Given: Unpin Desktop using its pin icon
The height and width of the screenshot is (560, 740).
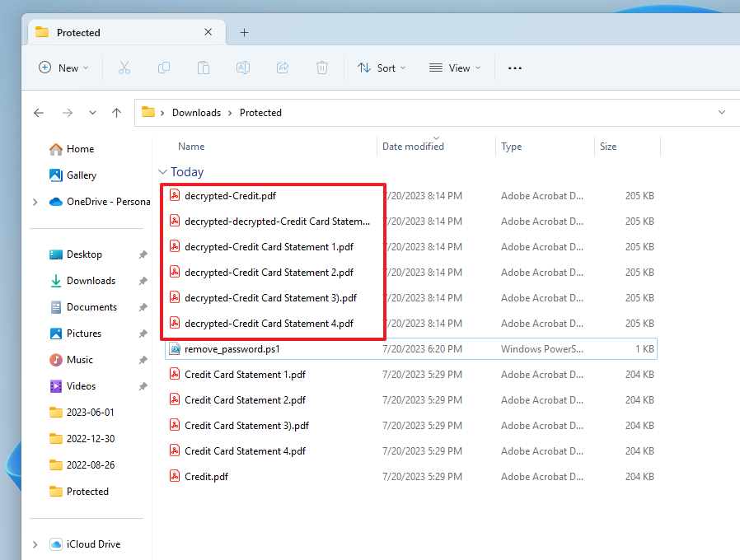Looking at the screenshot, I should 143,254.
